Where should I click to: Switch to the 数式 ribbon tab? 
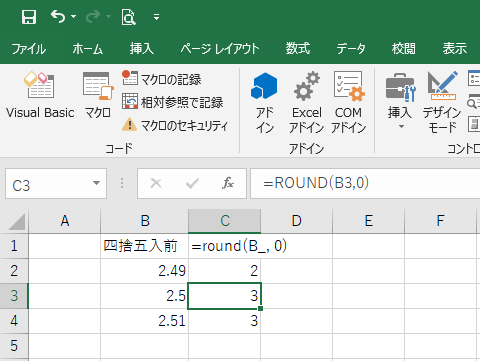[298, 49]
